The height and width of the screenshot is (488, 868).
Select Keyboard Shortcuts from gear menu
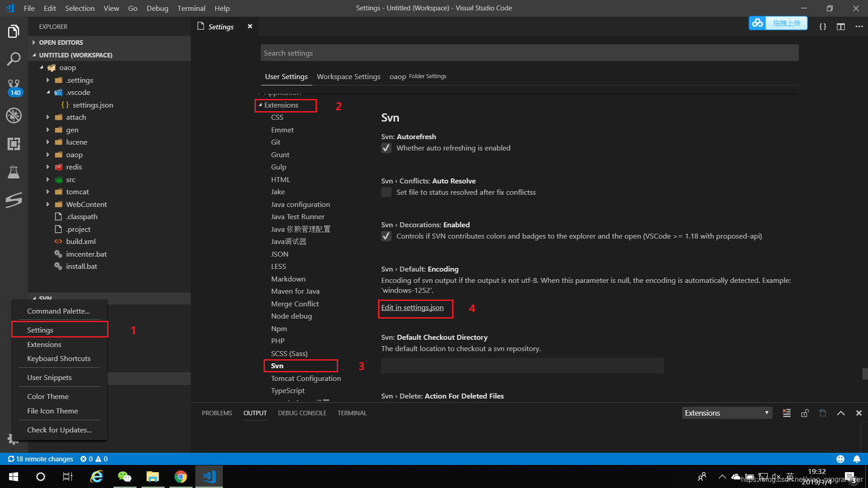[x=59, y=359]
